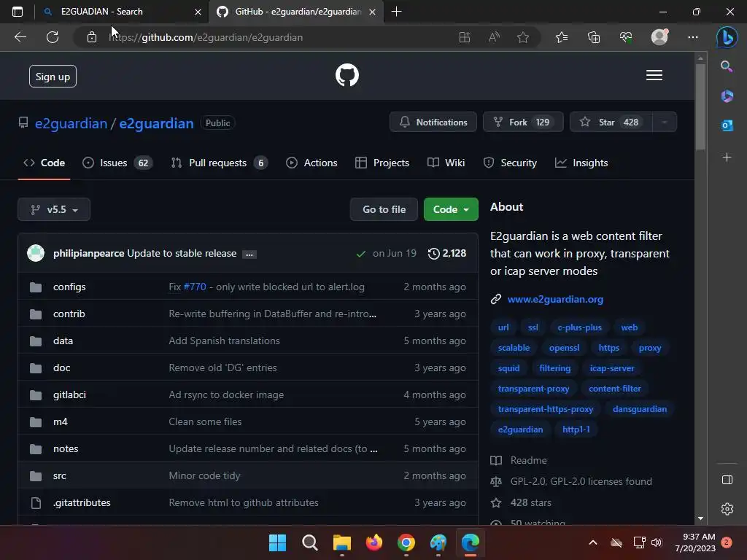747x560 pixels.
Task: Click philipianpearce's avatar image
Action: 36,253
